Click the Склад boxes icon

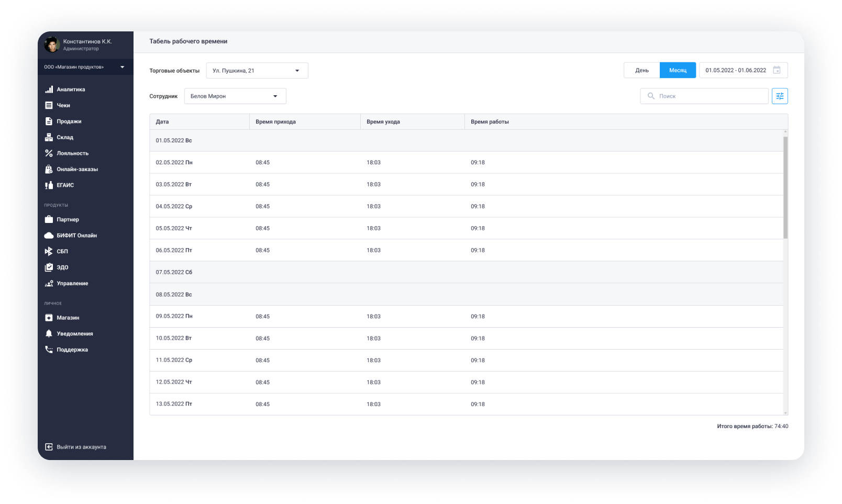click(49, 137)
